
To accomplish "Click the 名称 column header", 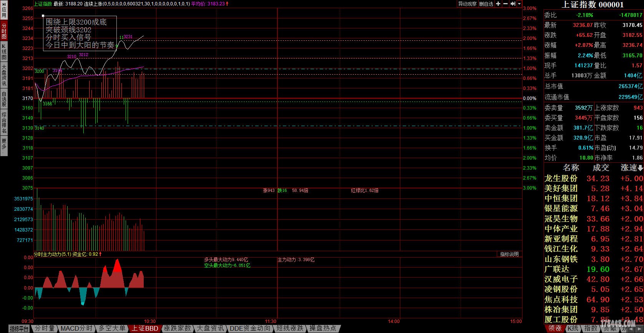I will coord(571,168).
